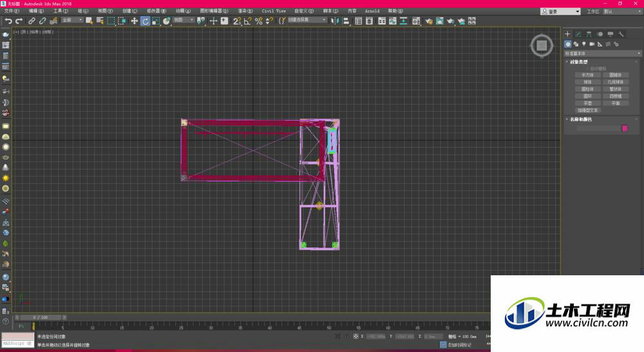Open Civil View menu
The image size is (644, 352).
click(274, 11)
